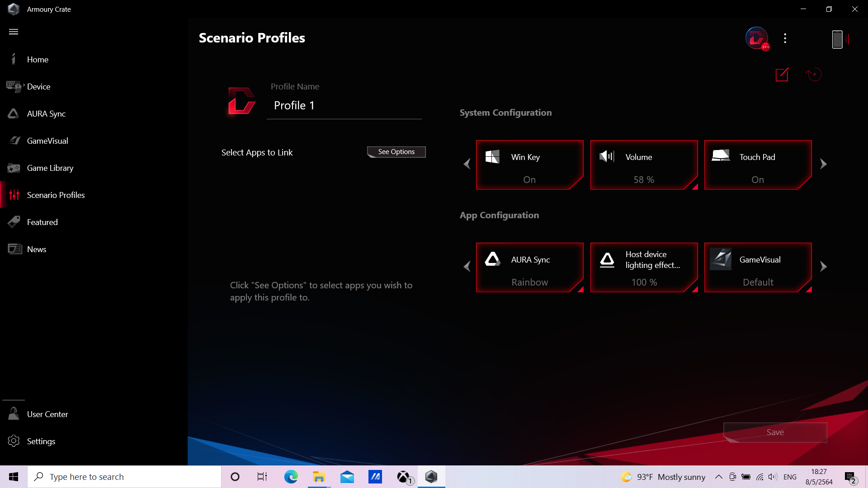Click the ENG language indicator
The height and width of the screenshot is (488, 868).
pyautogui.click(x=790, y=477)
